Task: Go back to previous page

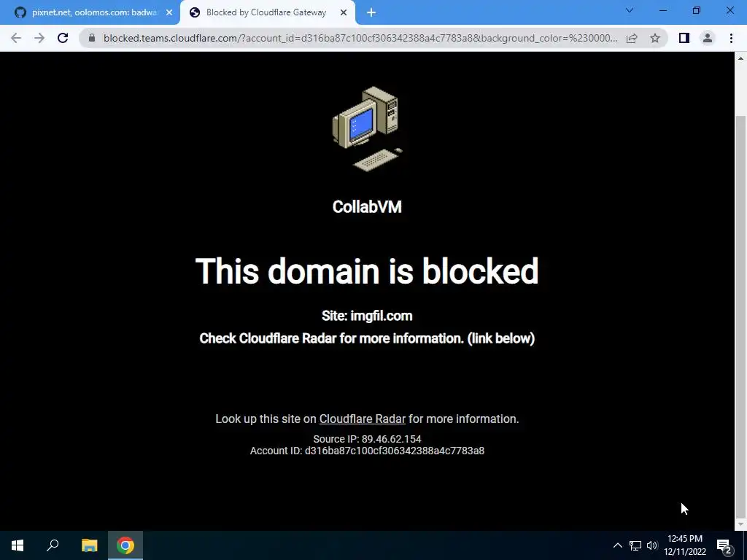Action: click(x=16, y=38)
